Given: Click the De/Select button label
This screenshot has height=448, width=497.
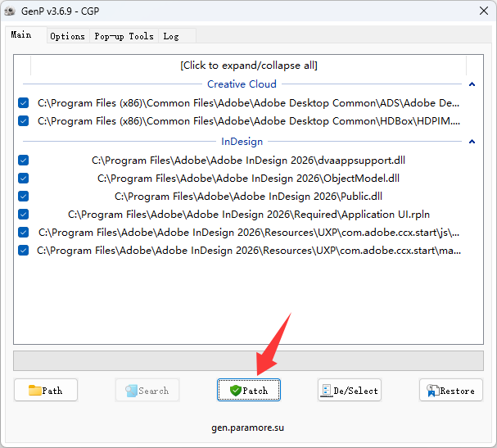Looking at the screenshot, I should coord(355,391).
